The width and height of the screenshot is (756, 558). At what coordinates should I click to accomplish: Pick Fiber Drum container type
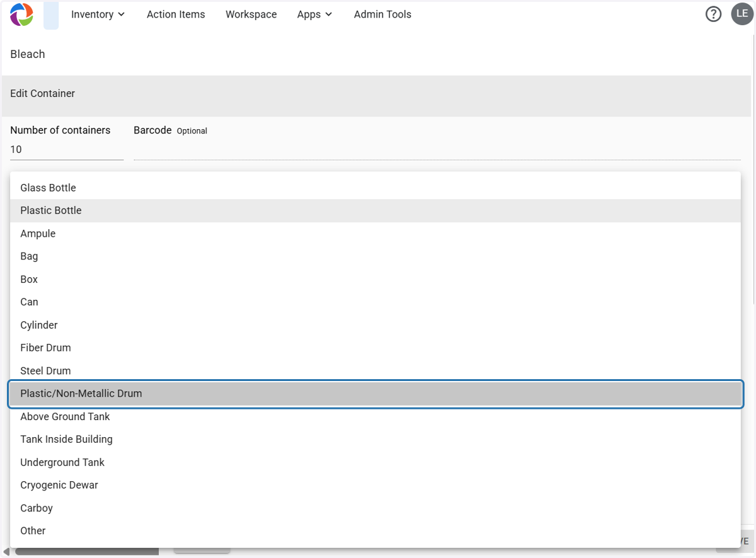pos(375,348)
